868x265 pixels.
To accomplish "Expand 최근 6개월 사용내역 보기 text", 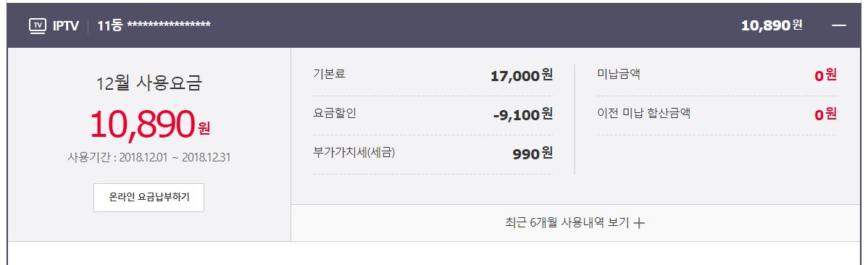I will (x=567, y=223).
